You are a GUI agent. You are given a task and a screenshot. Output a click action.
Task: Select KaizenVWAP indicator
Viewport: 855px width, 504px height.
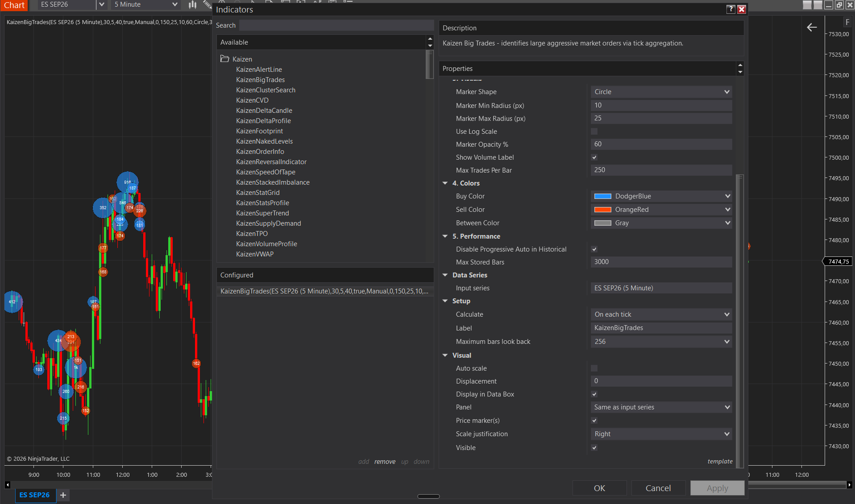click(x=255, y=254)
